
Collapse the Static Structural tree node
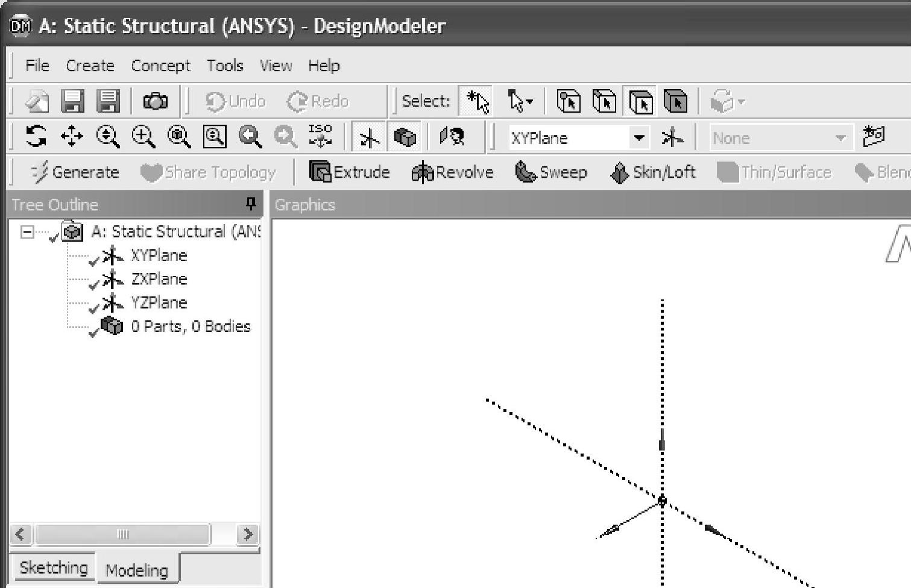[x=27, y=232]
